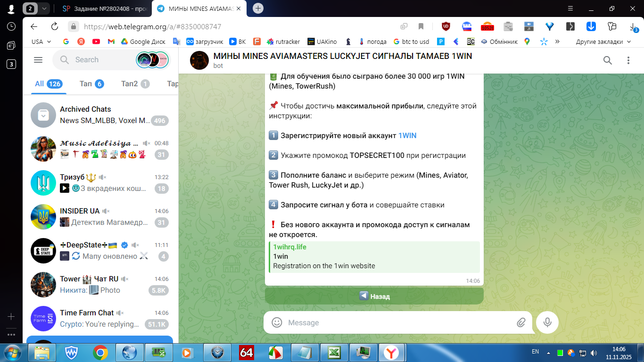Record a voice message
Image resolution: width=644 pixels, height=362 pixels.
(x=547, y=322)
